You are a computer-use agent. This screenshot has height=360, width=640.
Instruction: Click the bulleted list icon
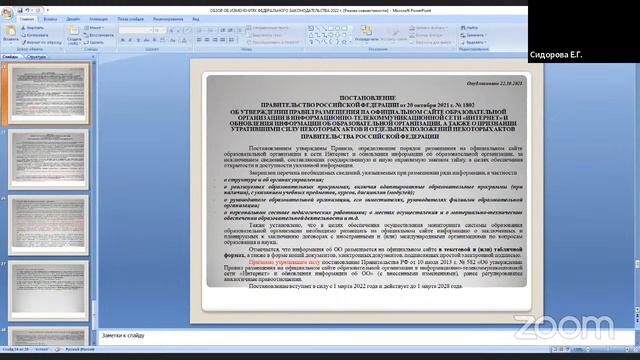200,31
